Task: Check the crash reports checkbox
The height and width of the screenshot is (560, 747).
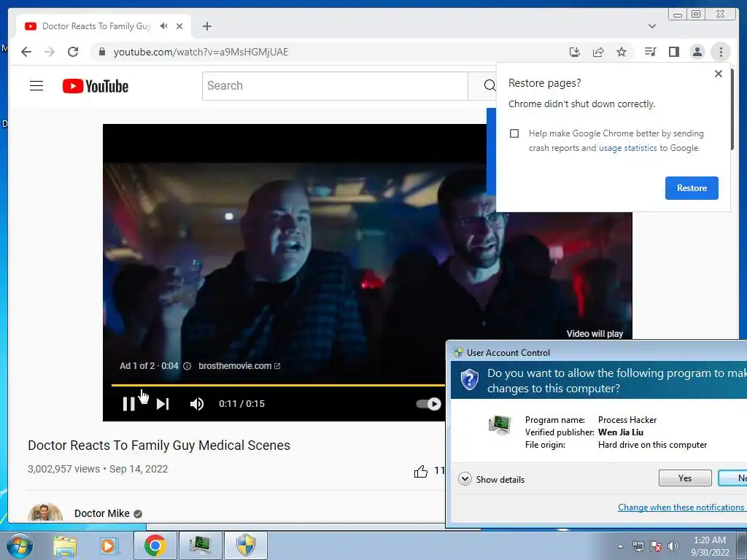Action: pos(514,133)
